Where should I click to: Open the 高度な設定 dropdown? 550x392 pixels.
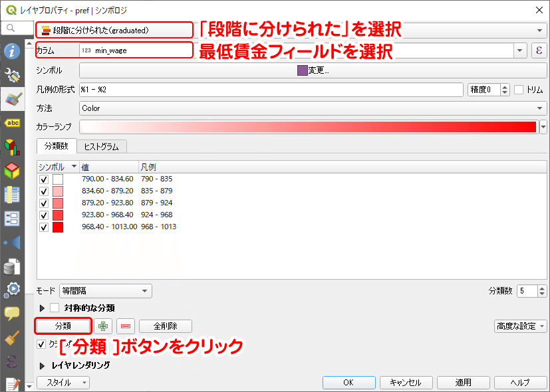pos(520,326)
